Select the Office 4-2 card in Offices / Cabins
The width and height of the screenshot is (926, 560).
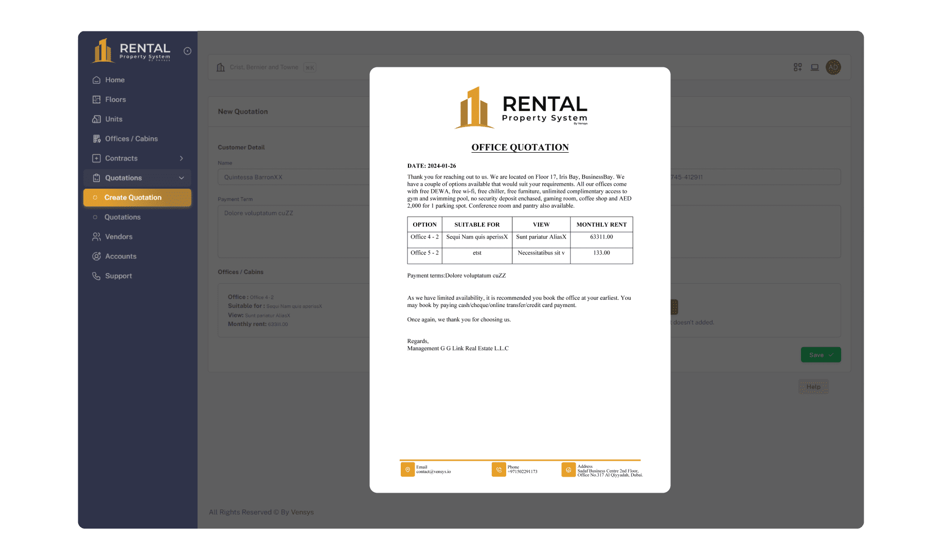pyautogui.click(x=293, y=311)
